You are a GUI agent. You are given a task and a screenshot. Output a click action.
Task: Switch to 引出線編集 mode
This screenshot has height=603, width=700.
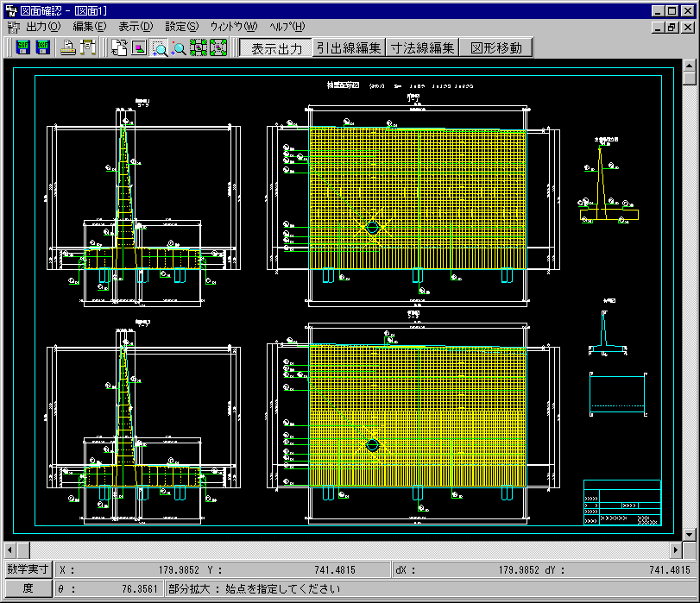pyautogui.click(x=348, y=47)
